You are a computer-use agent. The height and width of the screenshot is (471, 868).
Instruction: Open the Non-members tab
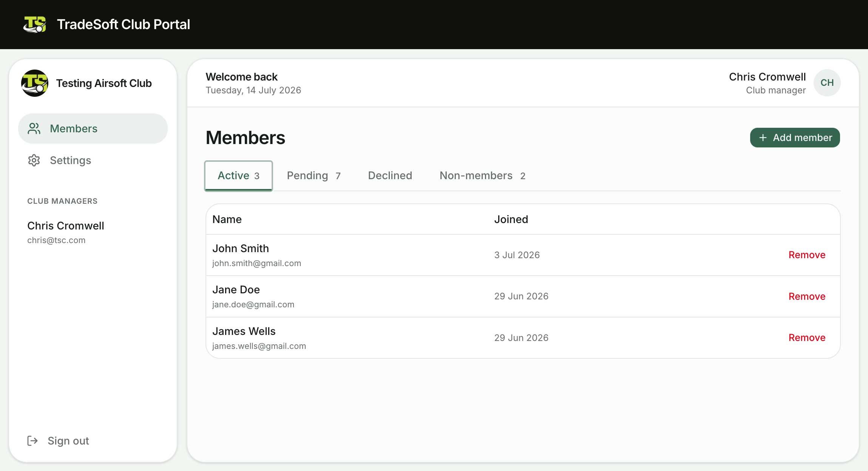482,176
